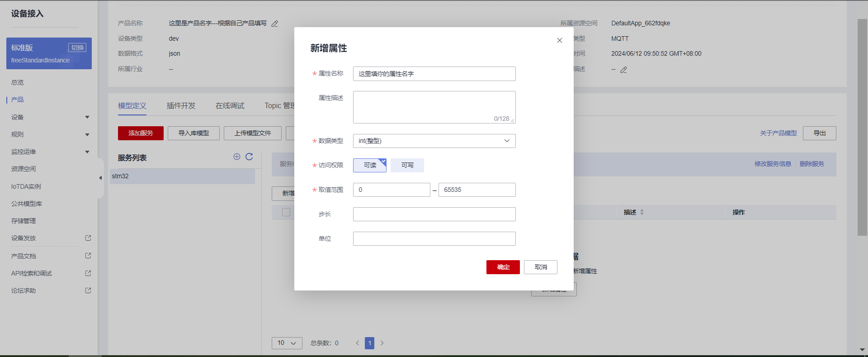Go to page 1 in pagination

point(370,343)
